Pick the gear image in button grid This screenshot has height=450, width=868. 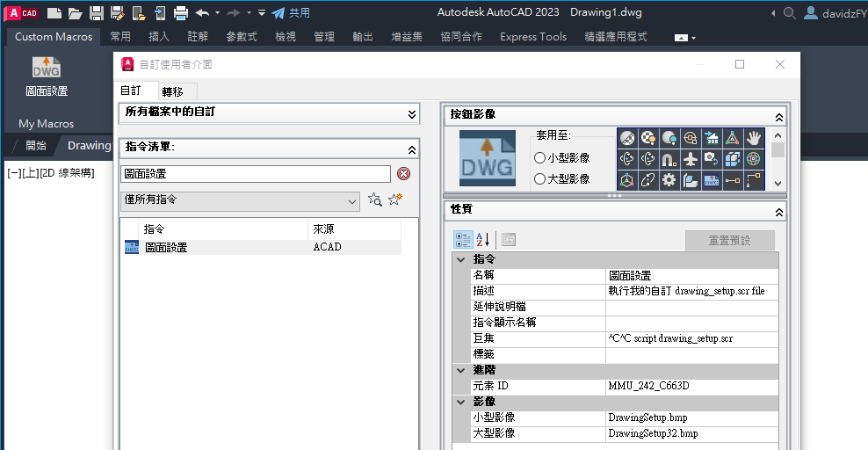pyautogui.click(x=669, y=180)
